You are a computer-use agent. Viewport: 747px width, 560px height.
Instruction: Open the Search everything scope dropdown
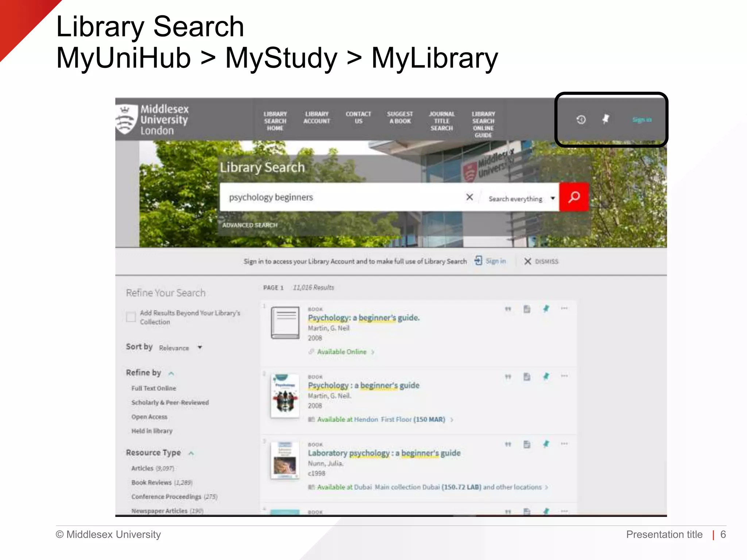(x=522, y=199)
